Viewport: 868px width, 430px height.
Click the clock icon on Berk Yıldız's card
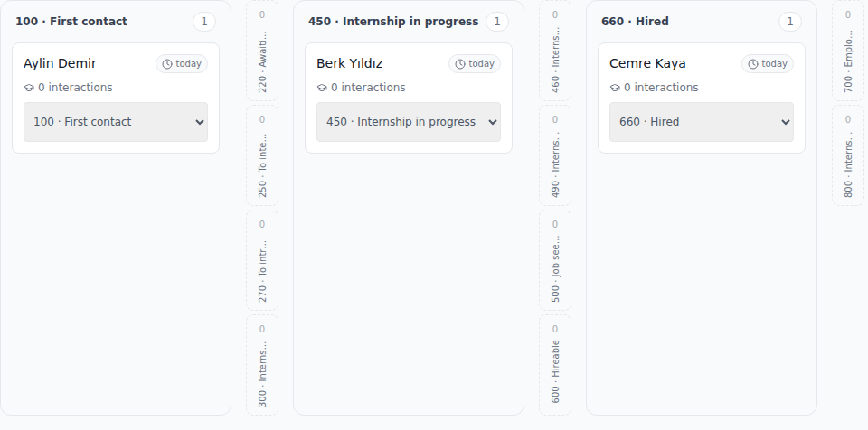pyautogui.click(x=460, y=64)
